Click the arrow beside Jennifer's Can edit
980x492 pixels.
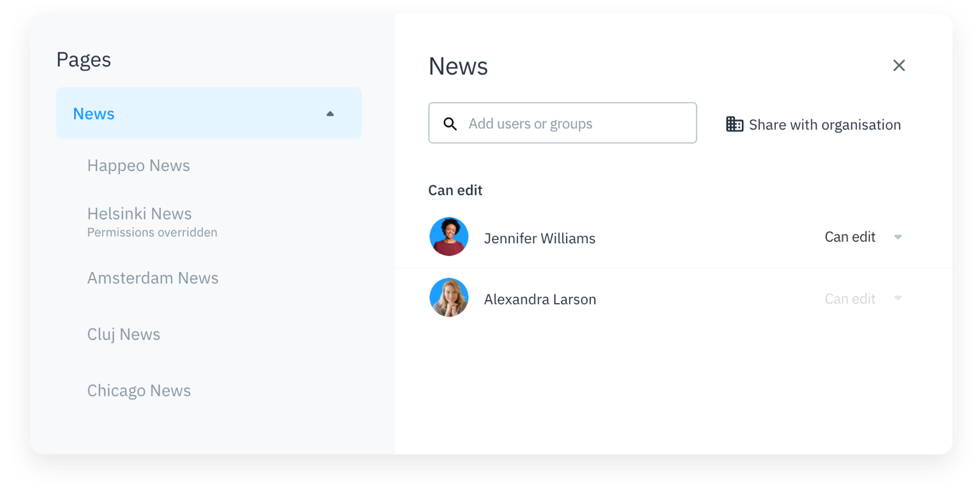coord(898,237)
